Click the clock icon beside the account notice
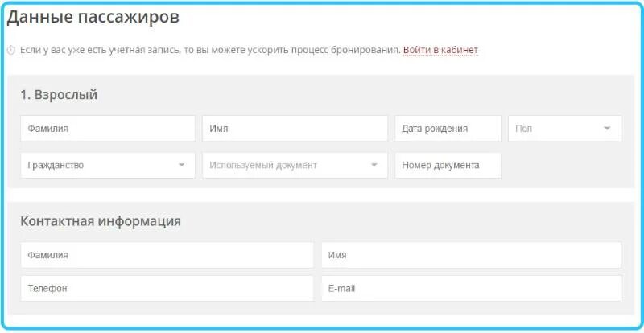This screenshot has height=333, width=644. tap(11, 51)
